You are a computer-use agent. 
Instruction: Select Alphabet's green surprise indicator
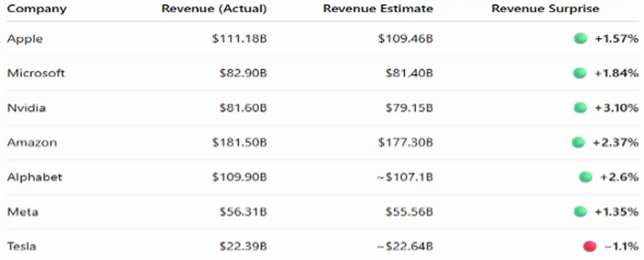pos(586,177)
